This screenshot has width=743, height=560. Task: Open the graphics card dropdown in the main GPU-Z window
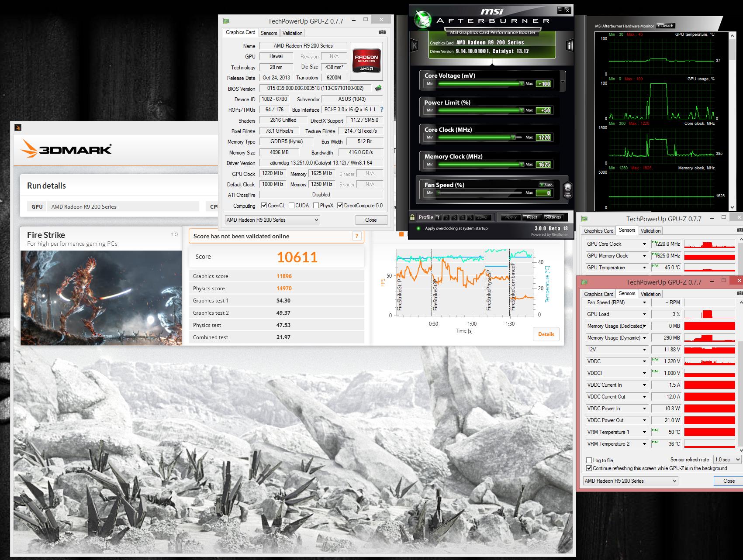click(273, 220)
